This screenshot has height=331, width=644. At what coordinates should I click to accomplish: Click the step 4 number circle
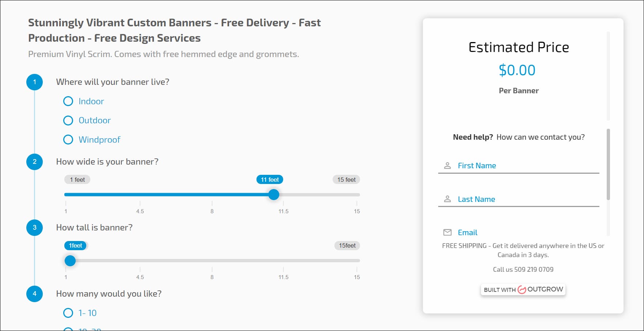click(35, 294)
